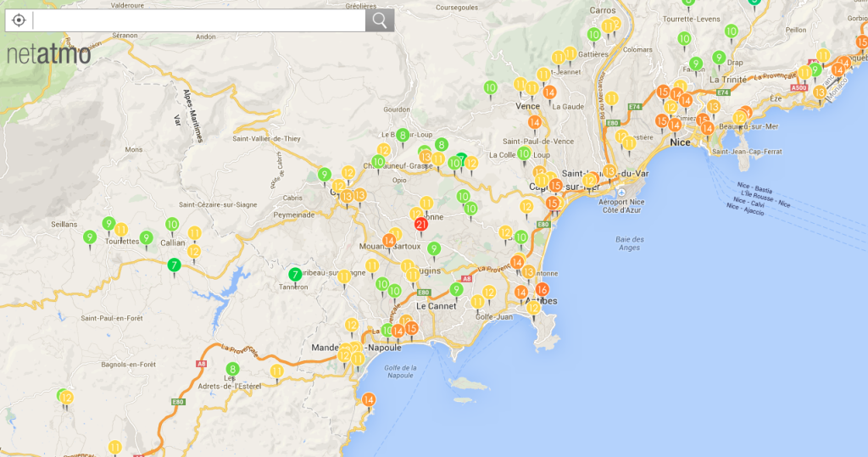Select green 8 marker at Adrets-de-l'Estérel

coord(232,369)
